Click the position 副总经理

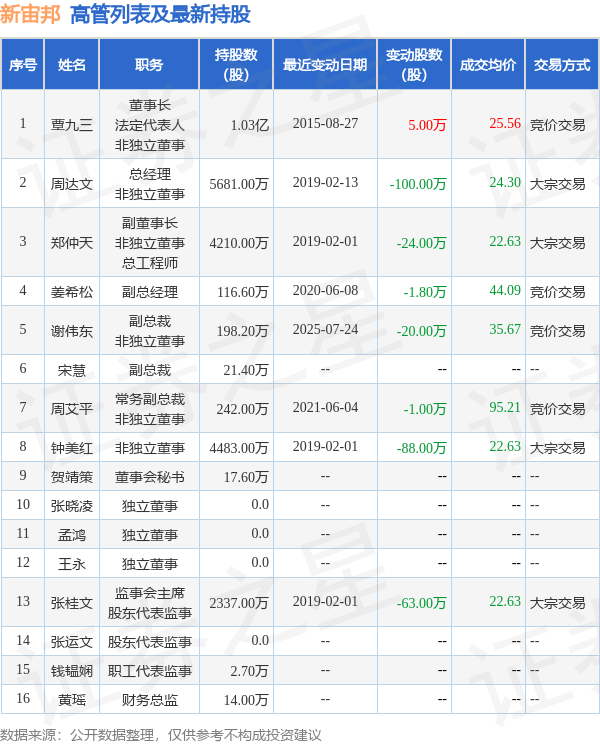click(x=149, y=291)
